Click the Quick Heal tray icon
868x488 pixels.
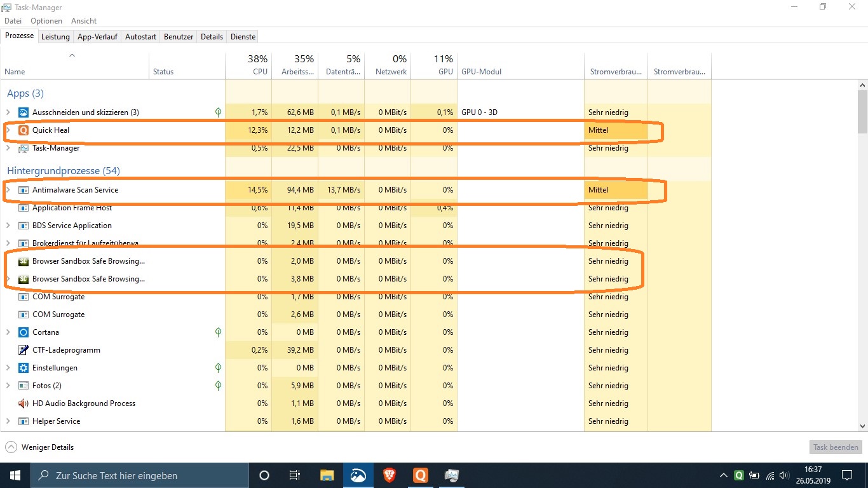click(739, 475)
